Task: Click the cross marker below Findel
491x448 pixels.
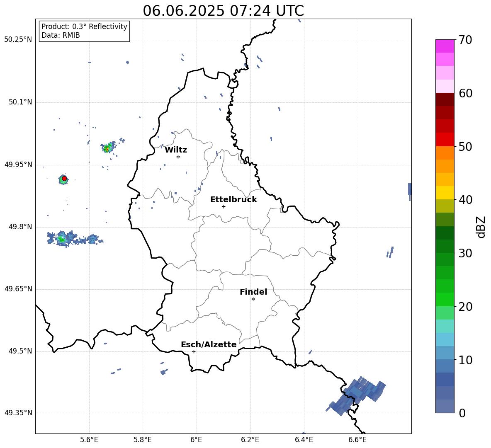Action: (253, 299)
